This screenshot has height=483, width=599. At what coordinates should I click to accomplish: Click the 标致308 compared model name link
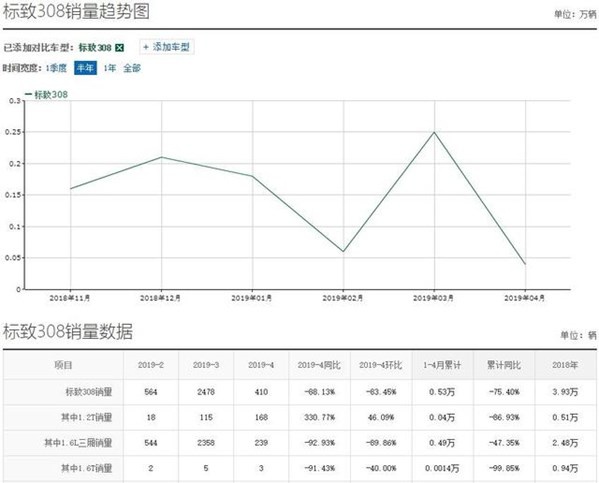pyautogui.click(x=95, y=48)
